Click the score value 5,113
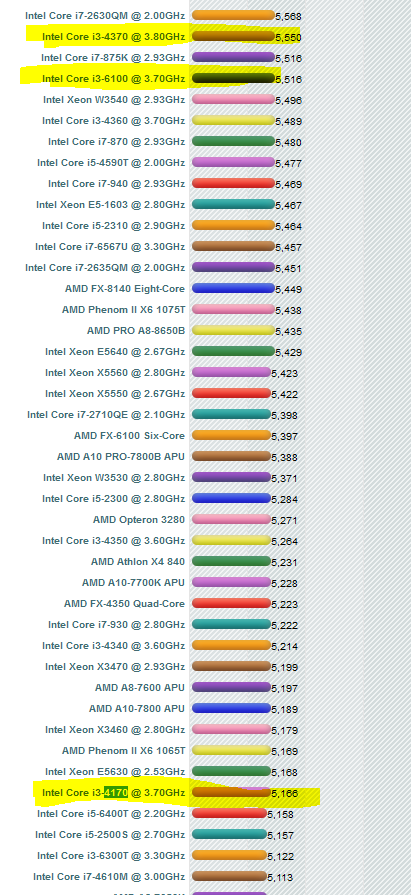This screenshot has height=895, width=411. point(280,877)
